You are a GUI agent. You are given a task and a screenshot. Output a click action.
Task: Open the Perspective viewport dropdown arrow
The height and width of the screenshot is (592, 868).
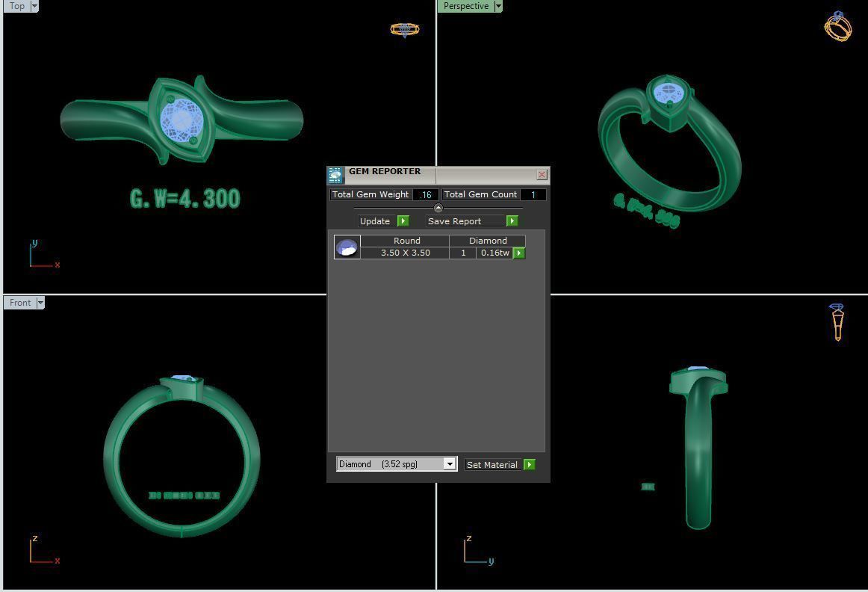[x=498, y=6]
